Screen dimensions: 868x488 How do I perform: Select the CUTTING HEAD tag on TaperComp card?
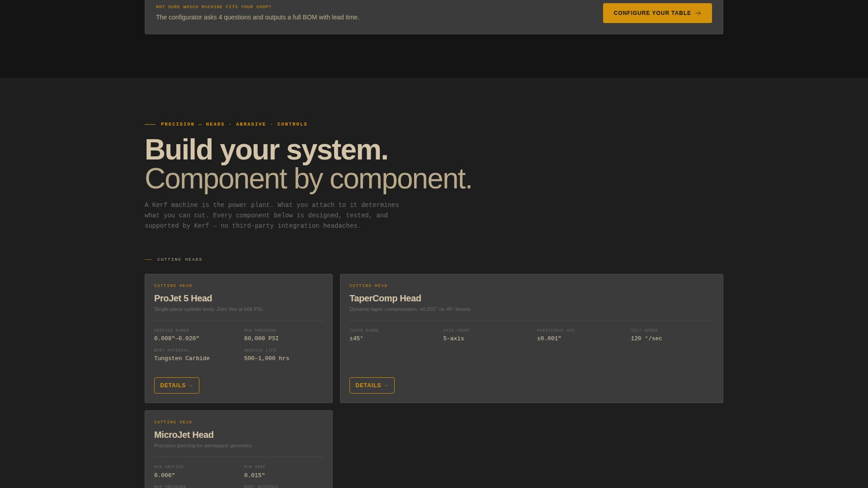tap(368, 286)
